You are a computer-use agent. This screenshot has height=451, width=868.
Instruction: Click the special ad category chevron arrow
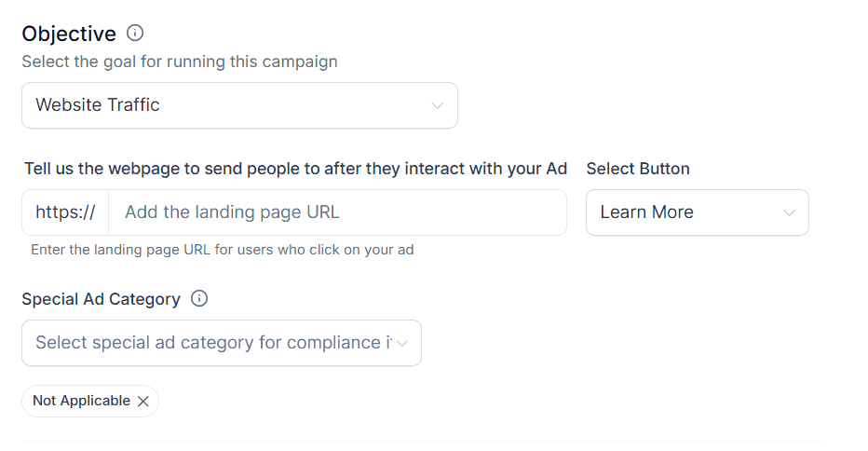402,343
